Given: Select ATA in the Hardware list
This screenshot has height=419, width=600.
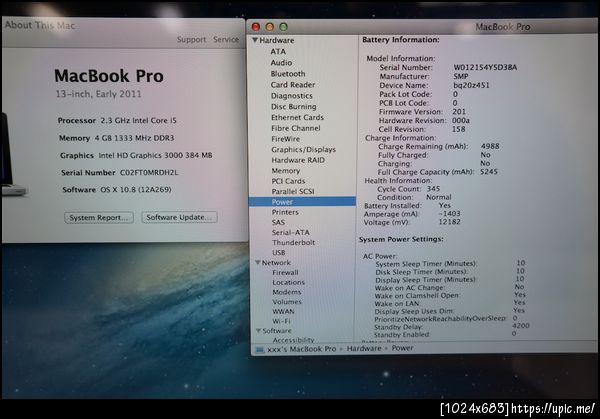Looking at the screenshot, I should coord(278,51).
